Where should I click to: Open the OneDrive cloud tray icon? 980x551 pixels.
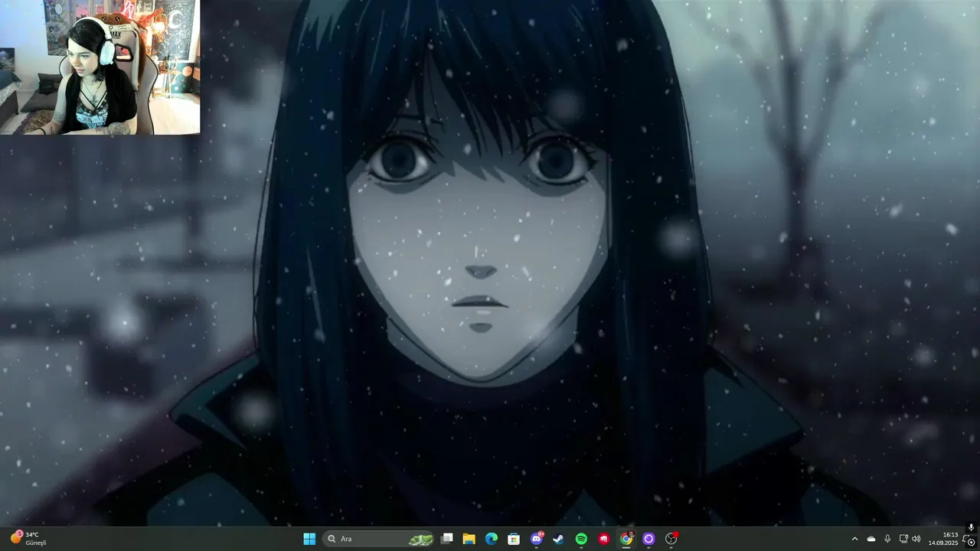pos(871,539)
